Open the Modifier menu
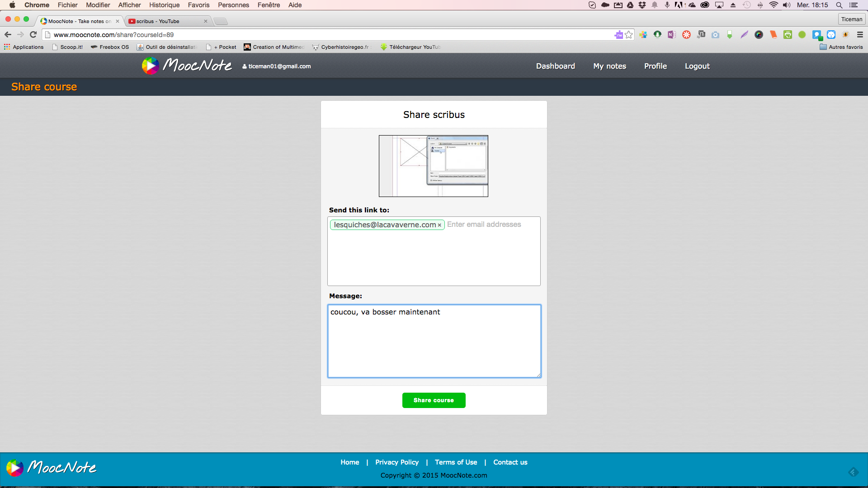The image size is (868, 488). point(98,5)
